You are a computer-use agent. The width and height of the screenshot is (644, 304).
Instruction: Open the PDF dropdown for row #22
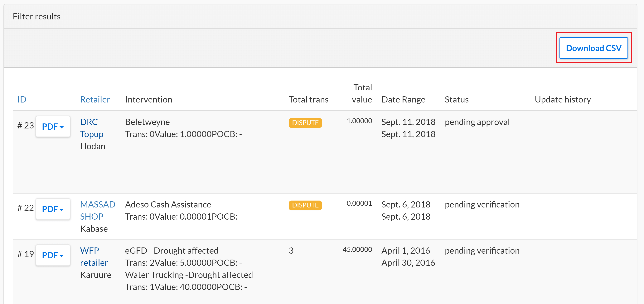(53, 209)
